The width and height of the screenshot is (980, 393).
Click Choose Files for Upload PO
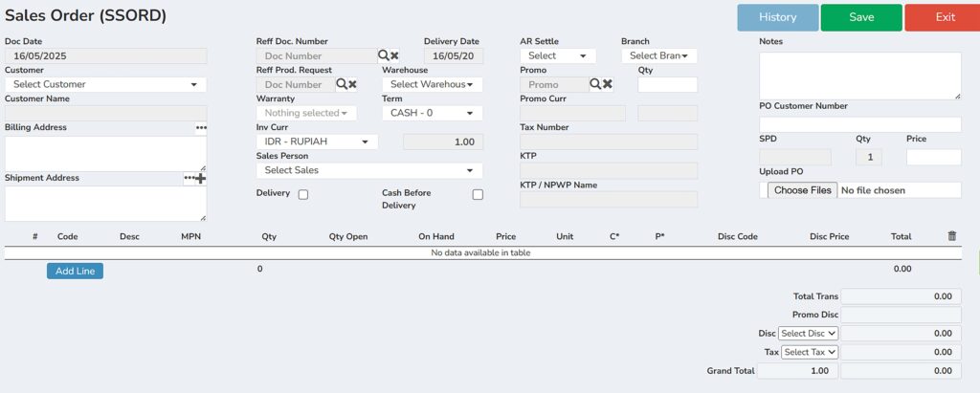coord(803,190)
